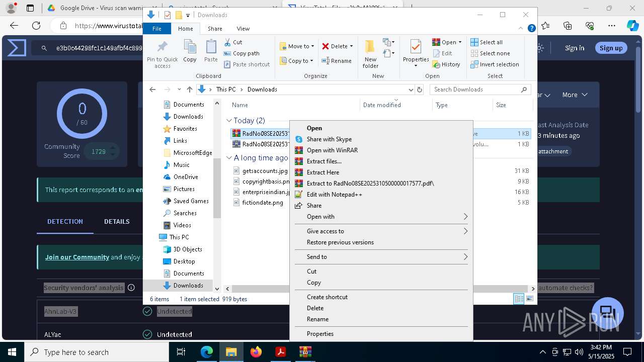
Task: Click Select all in ribbon
Action: click(487, 42)
